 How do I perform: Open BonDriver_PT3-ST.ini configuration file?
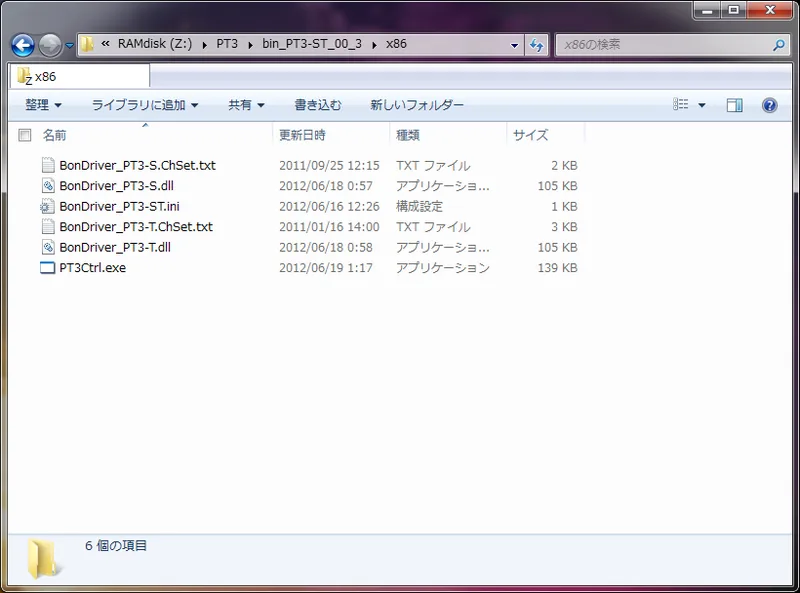[x=122, y=206]
